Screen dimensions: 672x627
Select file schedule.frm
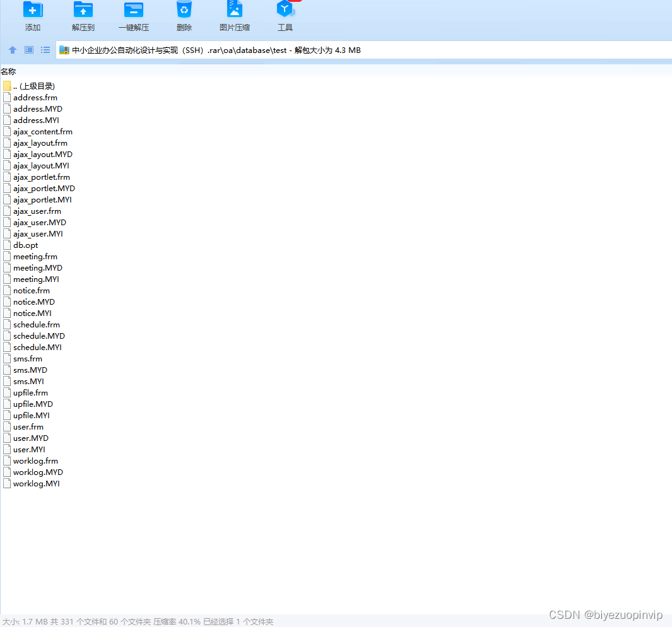click(x=37, y=324)
